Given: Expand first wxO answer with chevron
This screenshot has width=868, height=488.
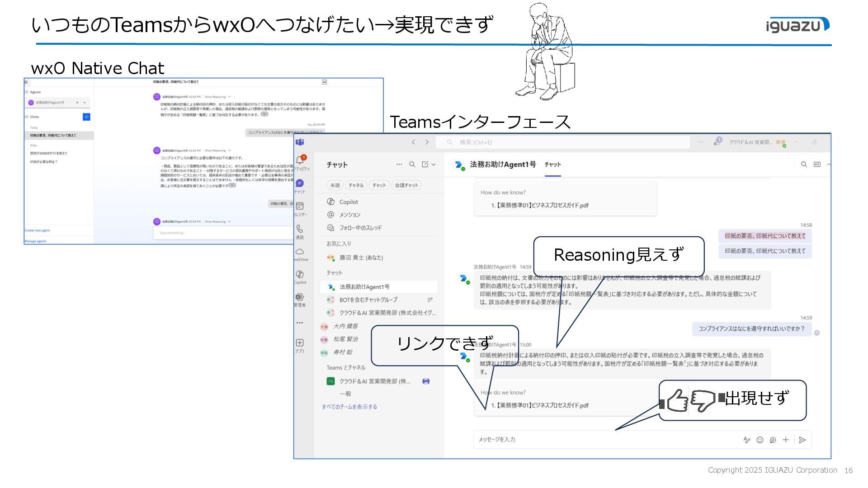Looking at the screenshot, I should [x=264, y=114].
